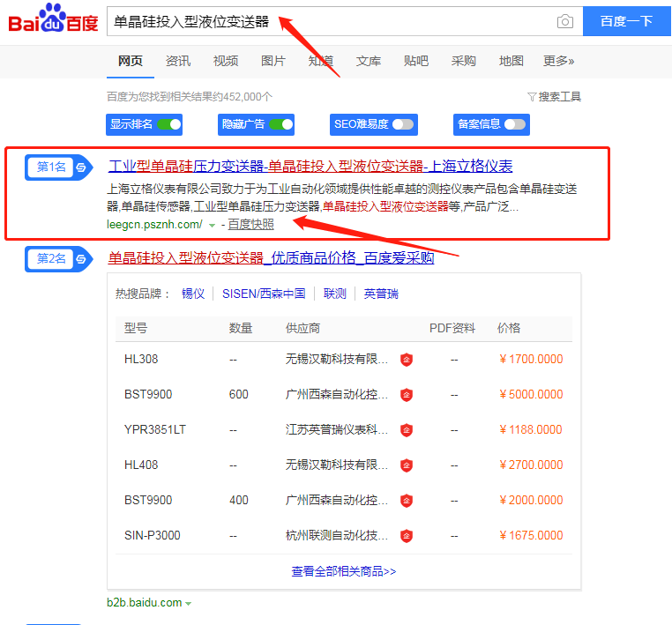Open the 搜索工具 filter

pyautogui.click(x=554, y=97)
